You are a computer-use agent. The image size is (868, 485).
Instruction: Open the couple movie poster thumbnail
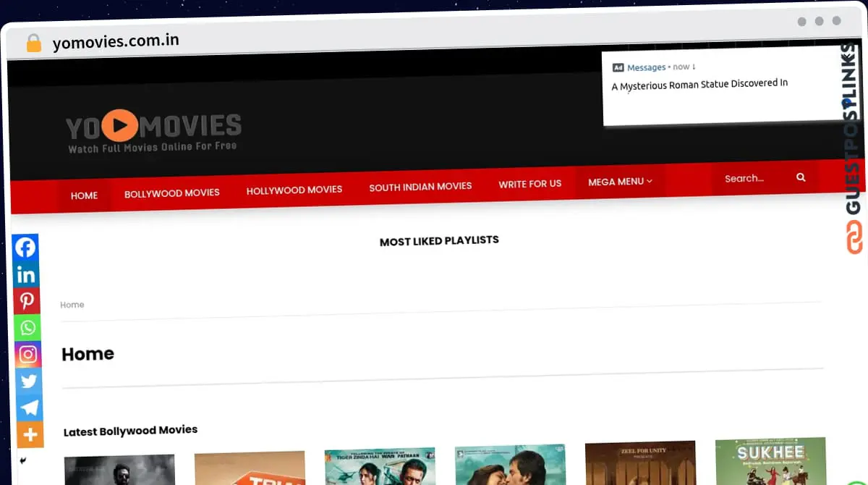510,464
